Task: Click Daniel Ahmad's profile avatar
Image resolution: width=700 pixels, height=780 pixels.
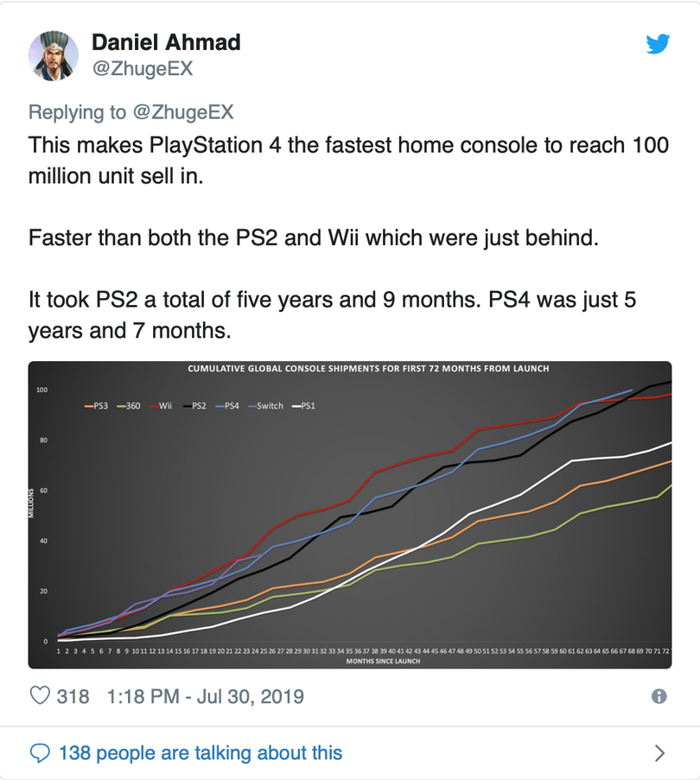Action: click(x=54, y=55)
